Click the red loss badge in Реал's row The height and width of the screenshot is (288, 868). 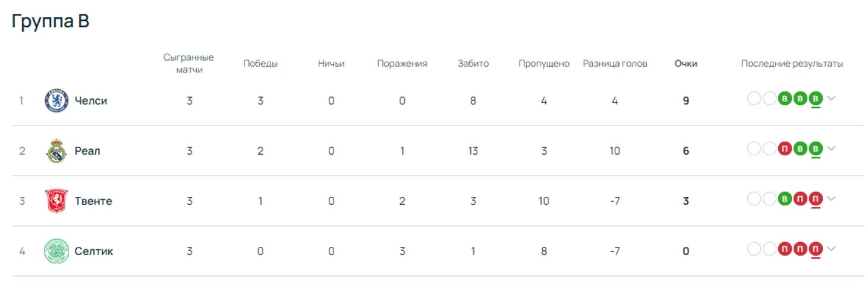785,148
